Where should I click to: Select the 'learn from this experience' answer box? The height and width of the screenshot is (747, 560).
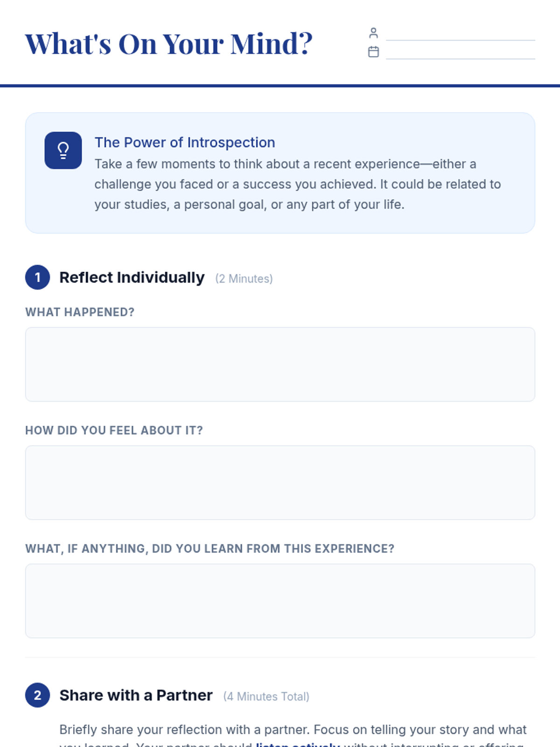coord(280,601)
